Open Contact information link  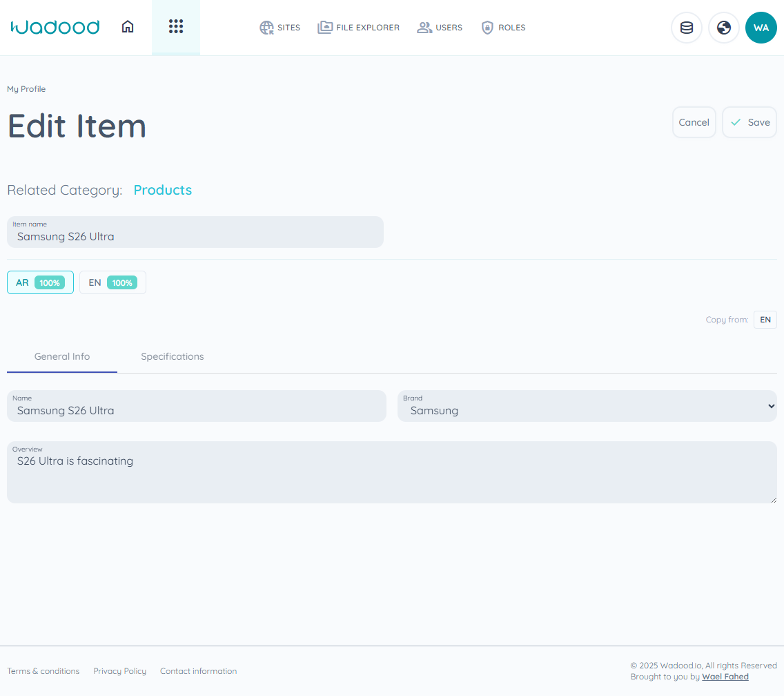199,671
